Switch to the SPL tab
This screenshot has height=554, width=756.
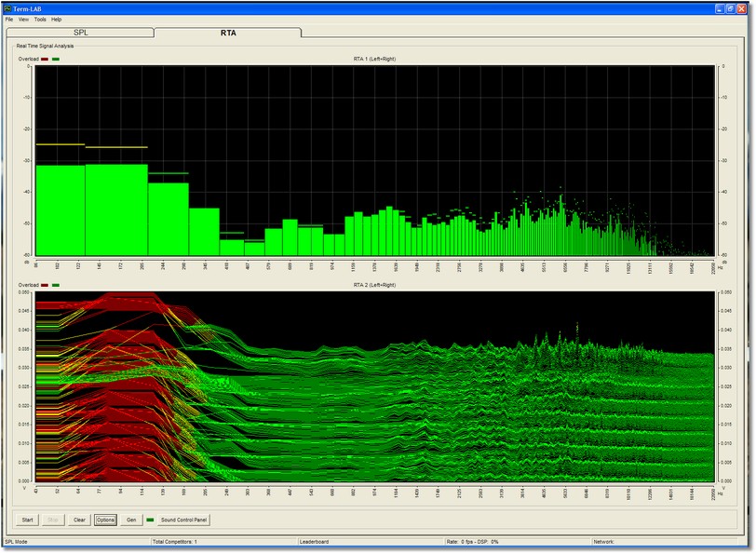click(x=80, y=33)
